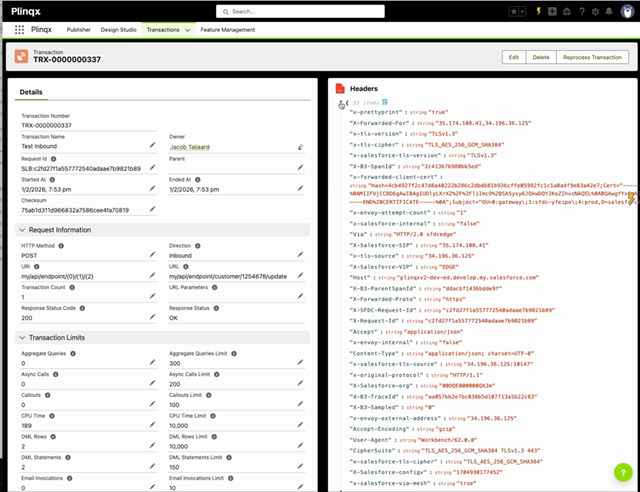
Task: Select the Details tab
Action: pos(31,92)
